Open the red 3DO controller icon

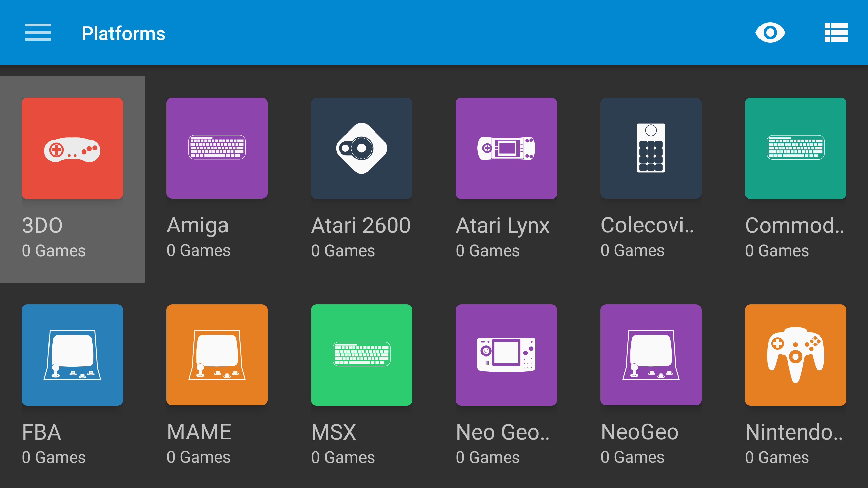coord(72,148)
